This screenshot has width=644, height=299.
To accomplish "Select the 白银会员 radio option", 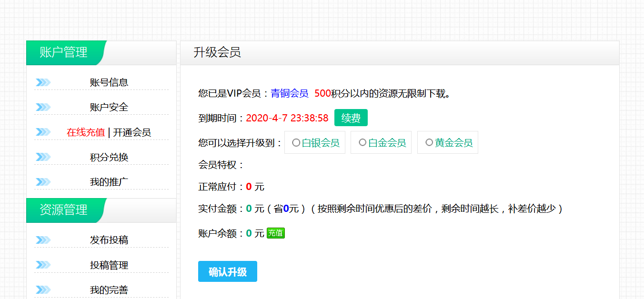I will pos(296,142).
